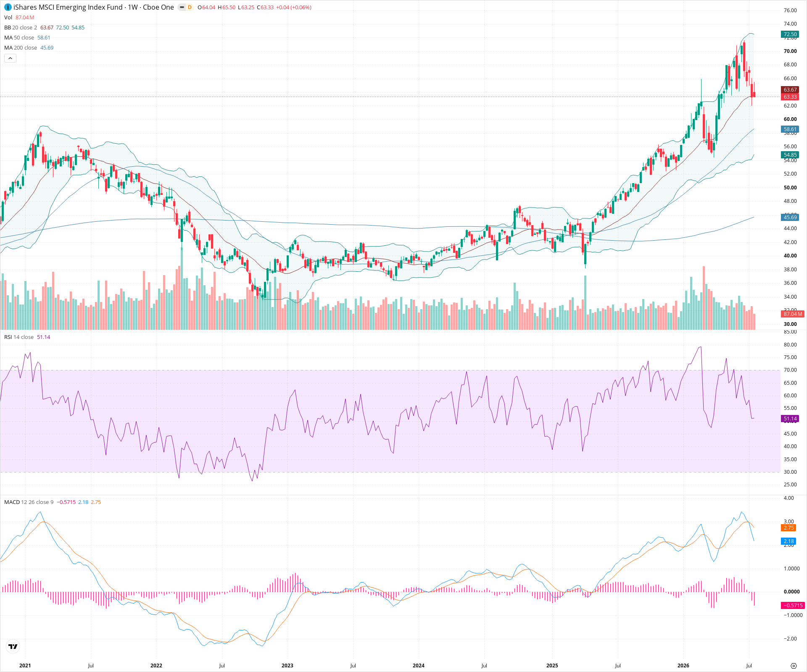Click the iShares blue logo icon

click(x=8, y=7)
